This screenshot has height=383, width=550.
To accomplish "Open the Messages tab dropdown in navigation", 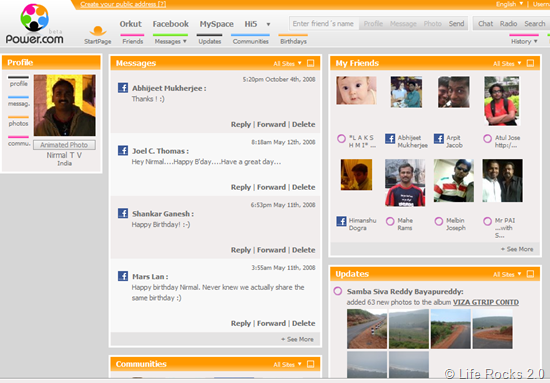I will pyautogui.click(x=170, y=40).
